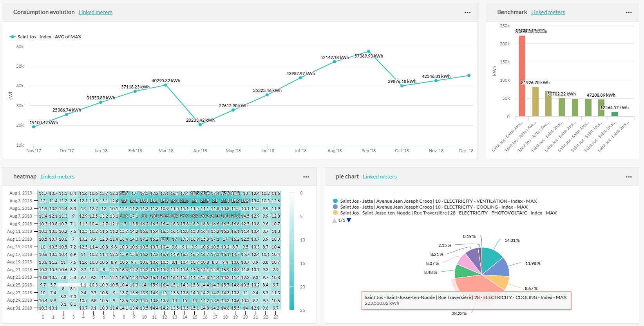Go to next pie legend page

[x=349, y=220]
